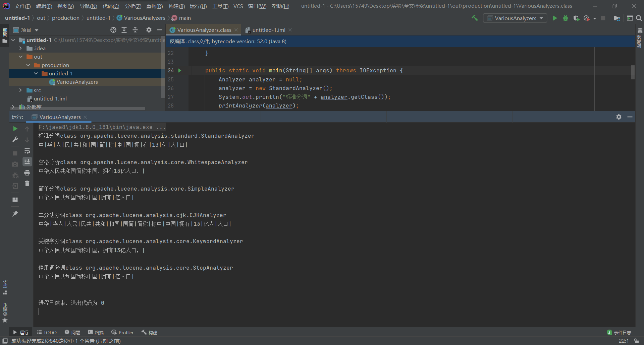Viewport: 644px width, 345px height.
Task: Click the Build project hammer icon
Action: 475,18
